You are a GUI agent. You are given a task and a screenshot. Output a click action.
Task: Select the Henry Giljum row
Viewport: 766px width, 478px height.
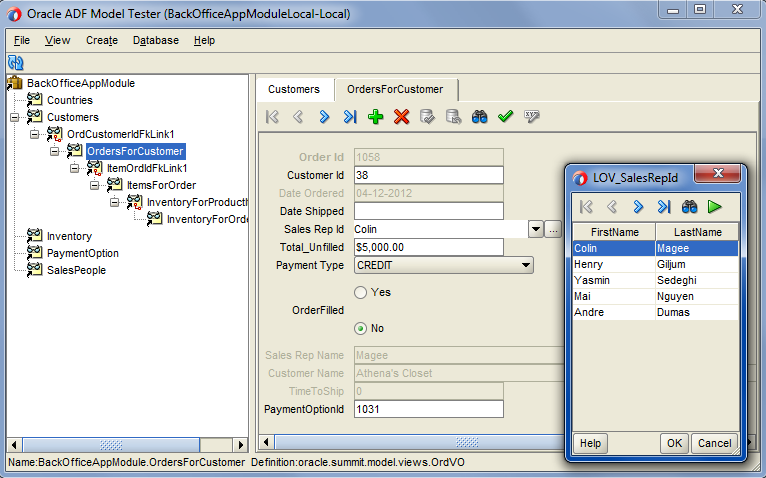pos(656,264)
